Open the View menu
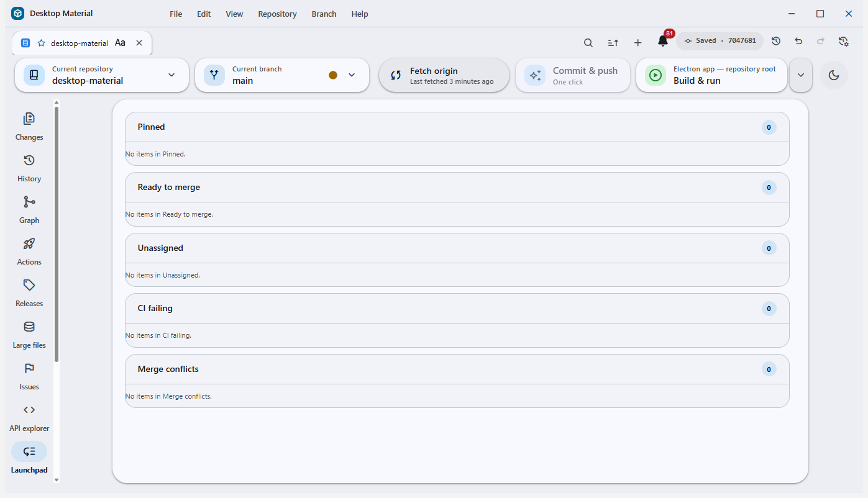This screenshot has width=868, height=498. 234,14
